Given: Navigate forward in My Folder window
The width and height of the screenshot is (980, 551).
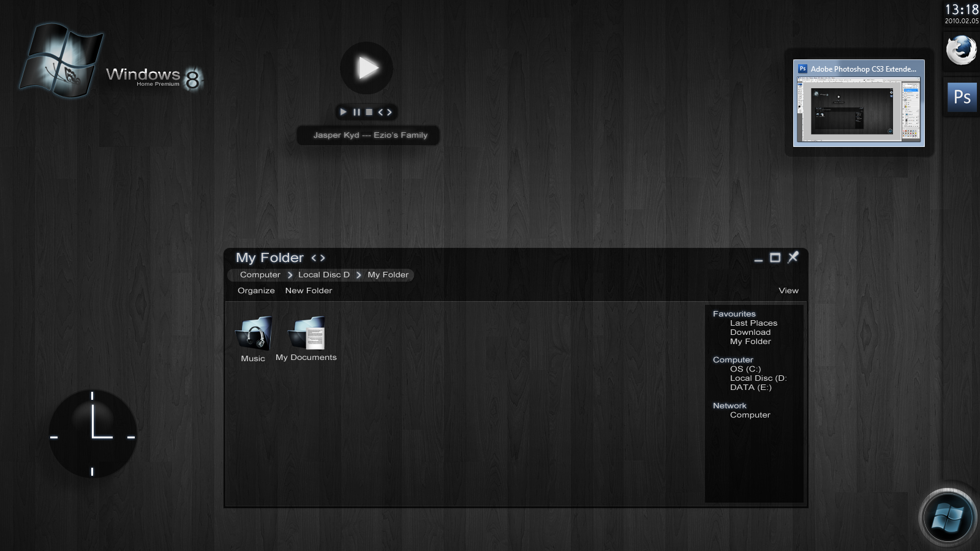Looking at the screenshot, I should tap(323, 258).
